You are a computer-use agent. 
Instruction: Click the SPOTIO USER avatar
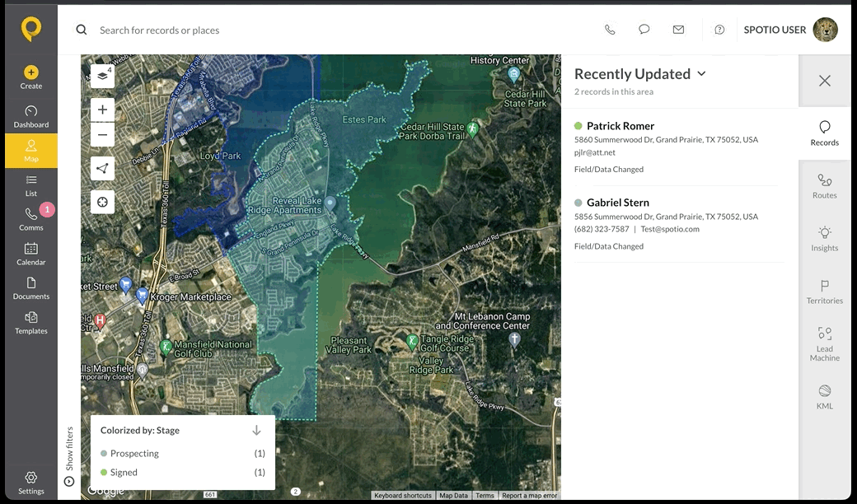pyautogui.click(x=825, y=30)
